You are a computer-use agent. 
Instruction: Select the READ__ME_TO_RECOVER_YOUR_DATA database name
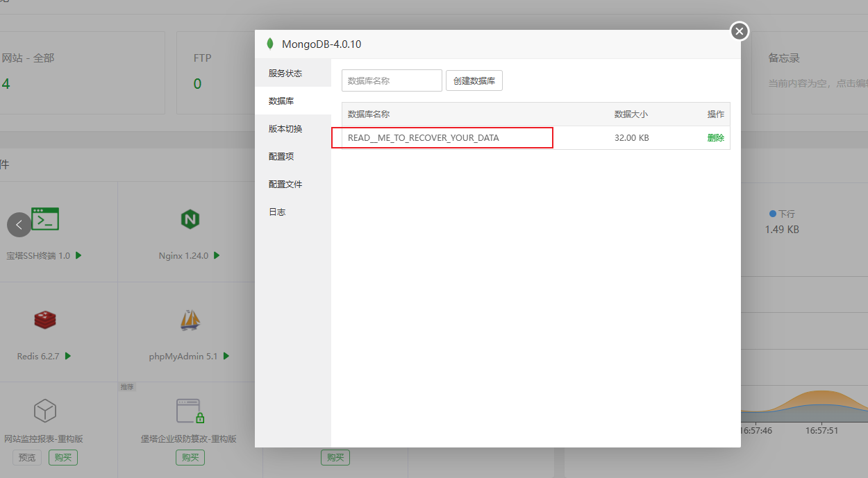tap(424, 137)
